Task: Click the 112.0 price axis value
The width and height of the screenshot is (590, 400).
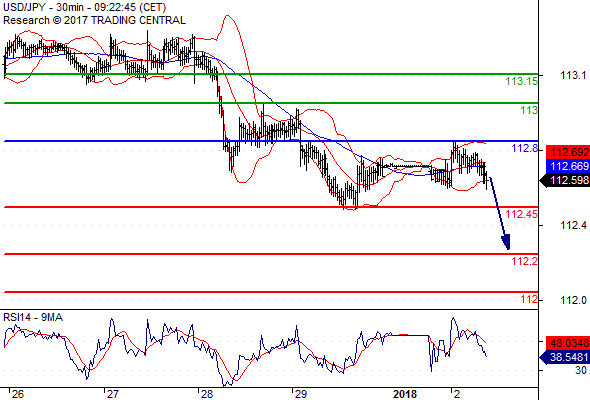Action: [x=573, y=300]
